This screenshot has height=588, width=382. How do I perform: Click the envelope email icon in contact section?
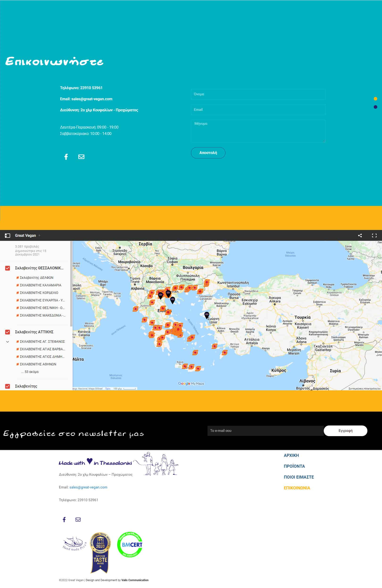[x=81, y=157]
